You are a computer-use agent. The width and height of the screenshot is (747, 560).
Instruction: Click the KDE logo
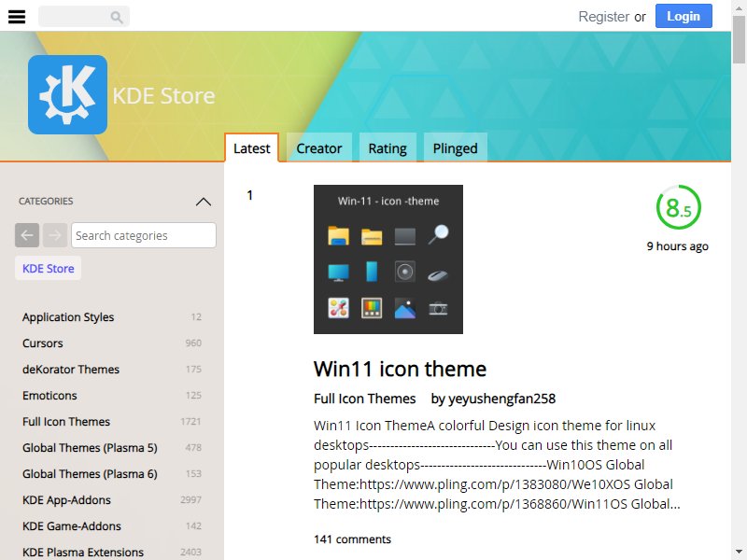67,94
